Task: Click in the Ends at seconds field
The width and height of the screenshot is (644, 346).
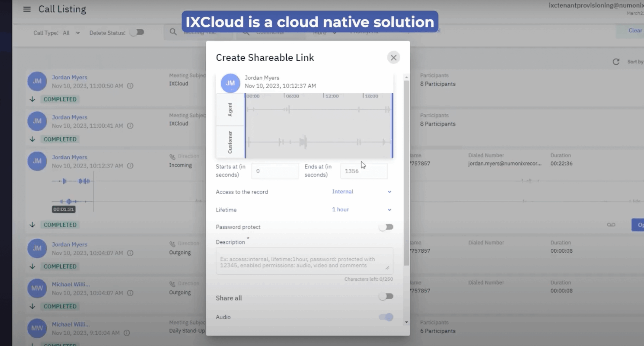Action: pos(364,171)
